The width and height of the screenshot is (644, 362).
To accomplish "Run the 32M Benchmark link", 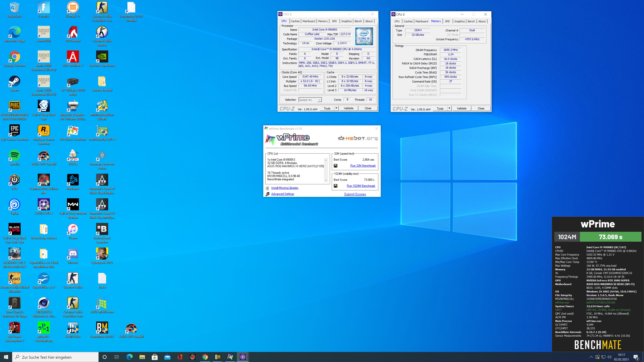I will [363, 166].
